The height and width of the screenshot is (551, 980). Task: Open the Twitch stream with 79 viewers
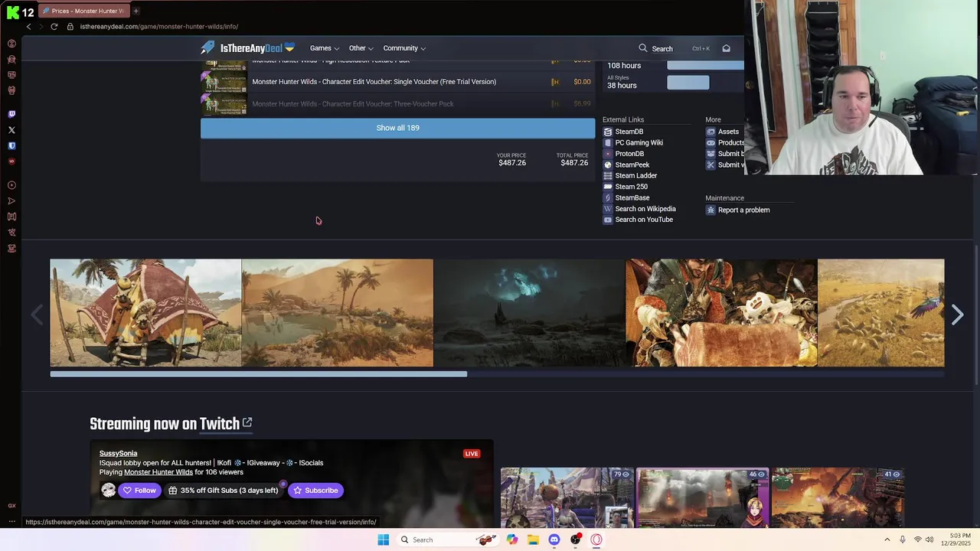pyautogui.click(x=567, y=497)
